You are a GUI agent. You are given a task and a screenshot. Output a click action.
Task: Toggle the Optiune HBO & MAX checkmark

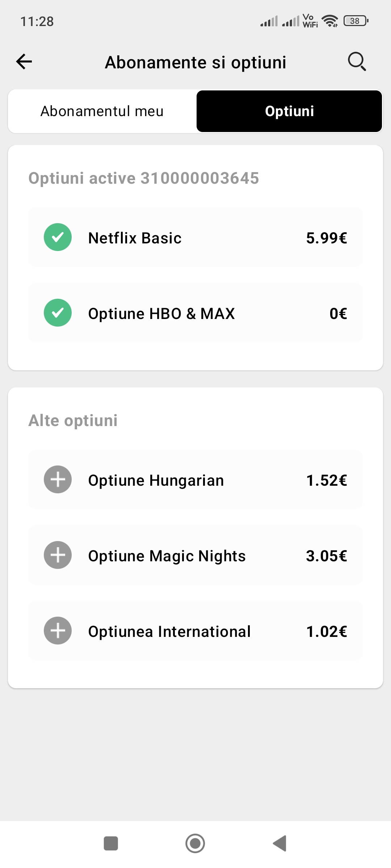(x=58, y=313)
